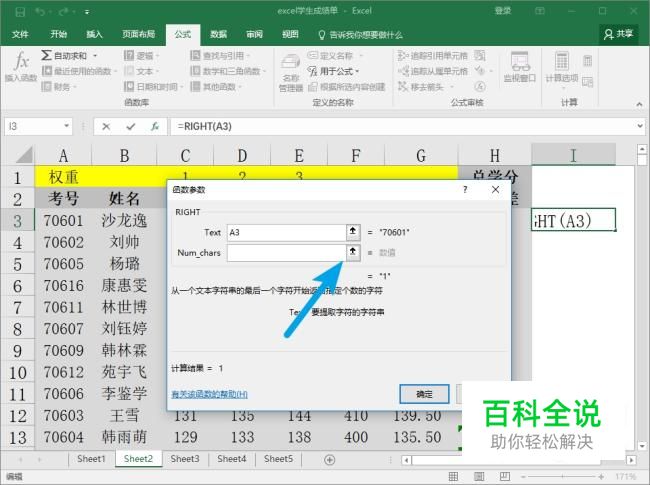The height and width of the screenshot is (485, 650).
Task: Switch to Sheet3 tab
Action: (185, 459)
